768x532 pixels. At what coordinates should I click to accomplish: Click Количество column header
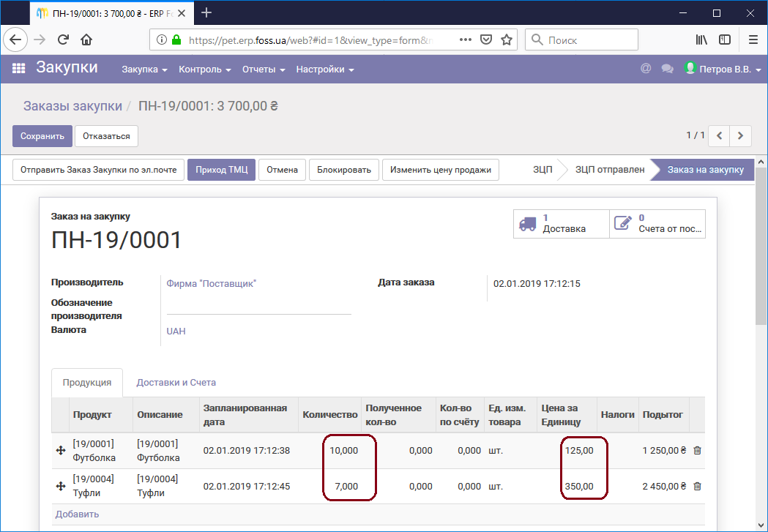[x=330, y=414]
